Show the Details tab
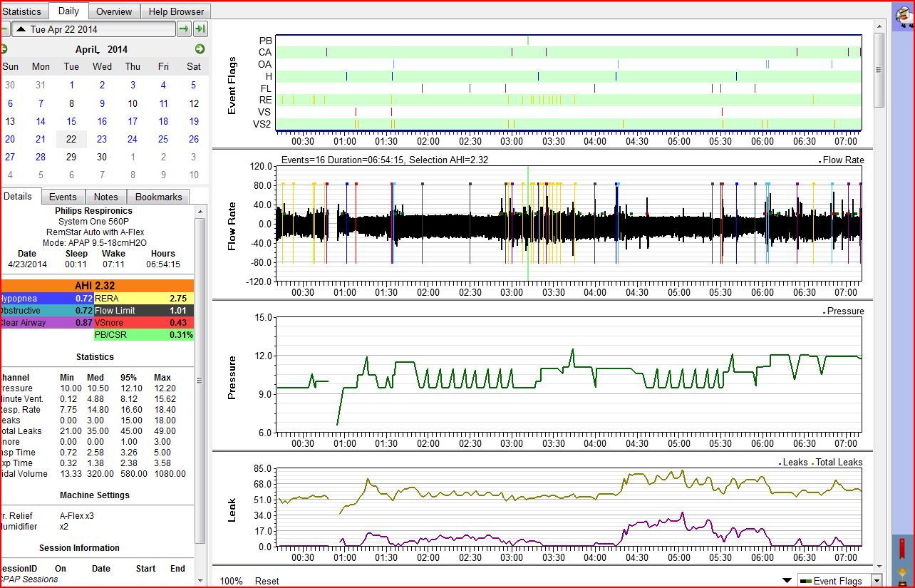This screenshot has height=588, width=915. (x=19, y=196)
